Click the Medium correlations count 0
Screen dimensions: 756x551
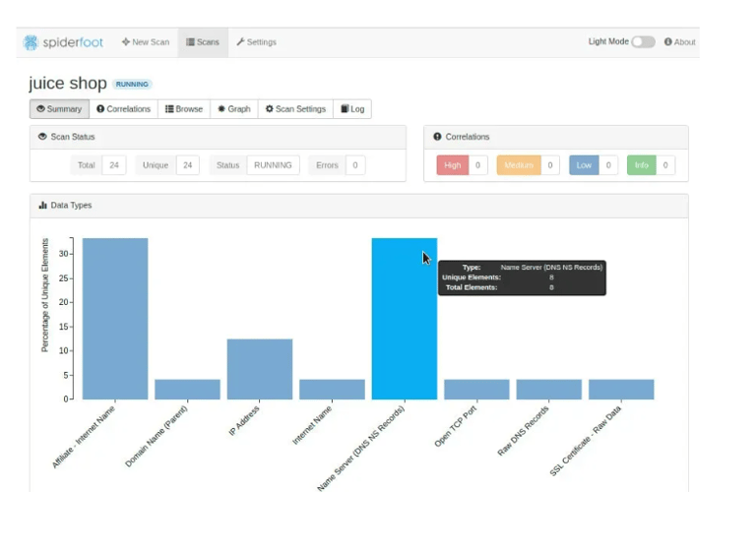[550, 165]
